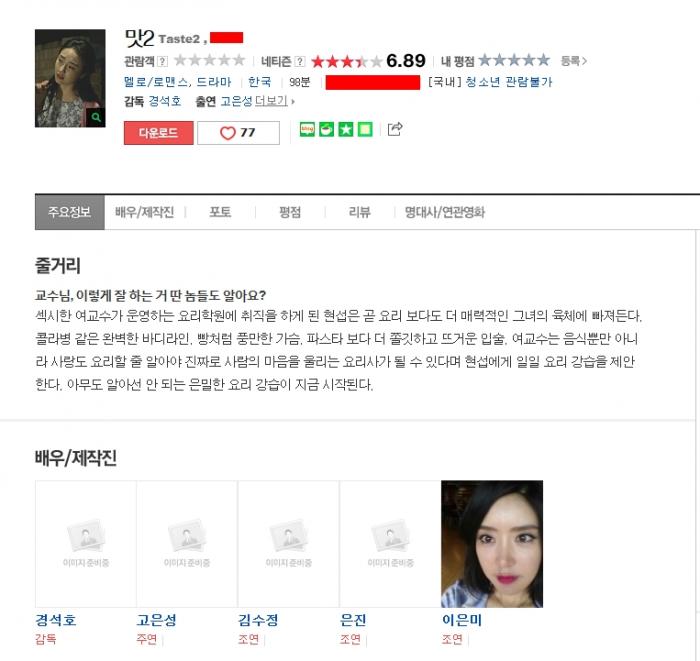Viewport: 700px width, 661px height.
Task: Open the 멜로/로맨스 genre link
Action: click(x=156, y=82)
